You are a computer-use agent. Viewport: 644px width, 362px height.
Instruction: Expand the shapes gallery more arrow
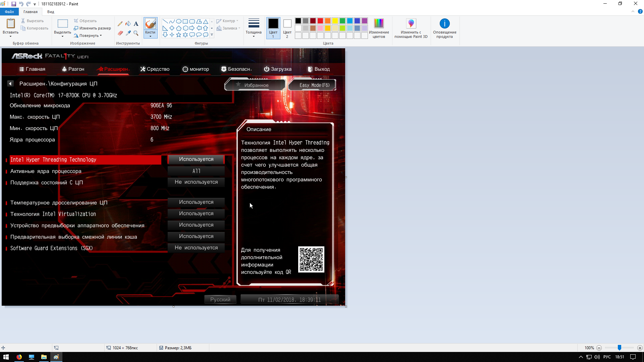[212, 35]
